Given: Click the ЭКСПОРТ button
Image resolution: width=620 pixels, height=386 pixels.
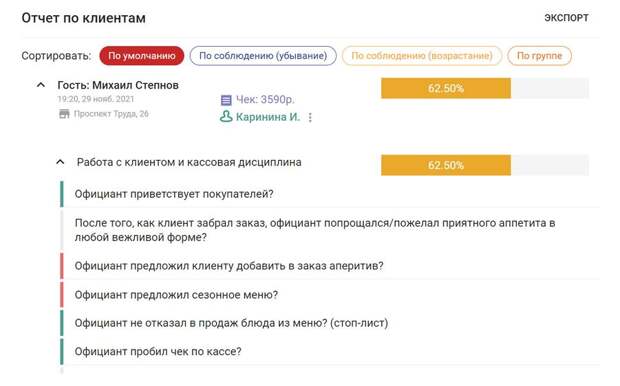Looking at the screenshot, I should click(x=566, y=18).
